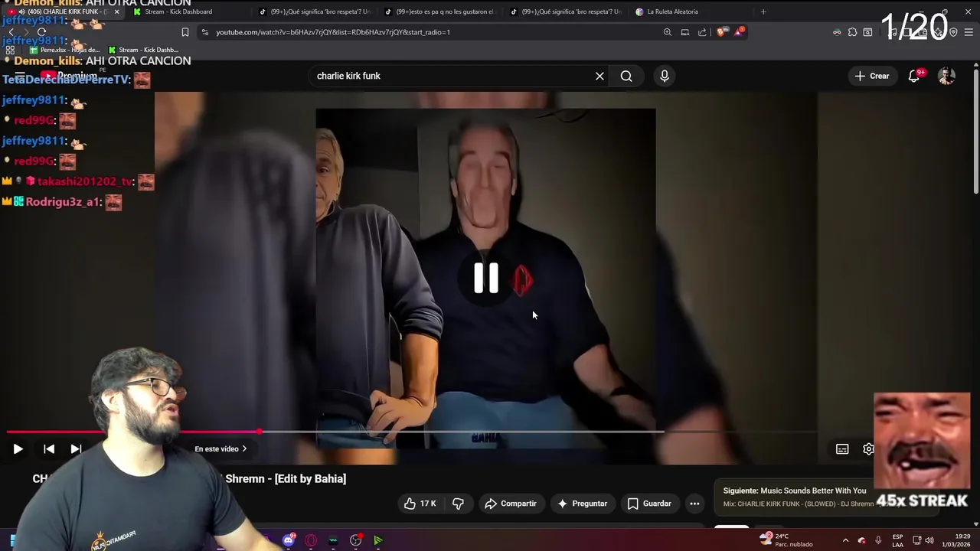View site information icon beside the URL

click(204, 32)
